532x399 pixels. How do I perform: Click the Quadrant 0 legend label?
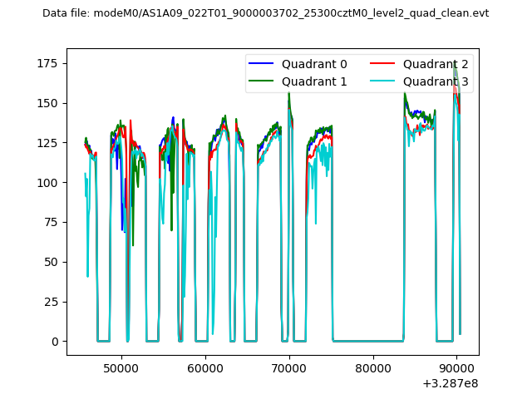tap(314, 64)
